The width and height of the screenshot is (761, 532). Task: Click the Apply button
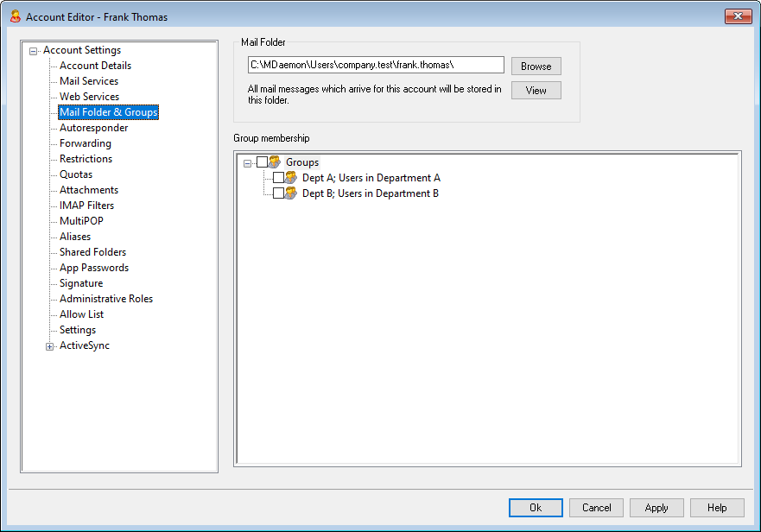click(x=656, y=508)
